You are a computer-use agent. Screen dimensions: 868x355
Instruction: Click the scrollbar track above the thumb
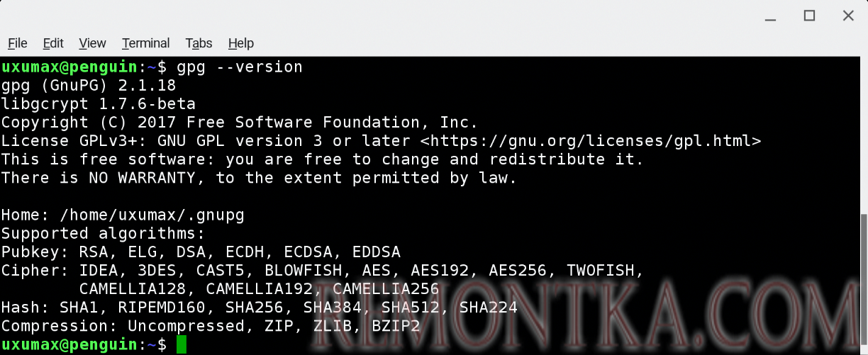pos(864,135)
